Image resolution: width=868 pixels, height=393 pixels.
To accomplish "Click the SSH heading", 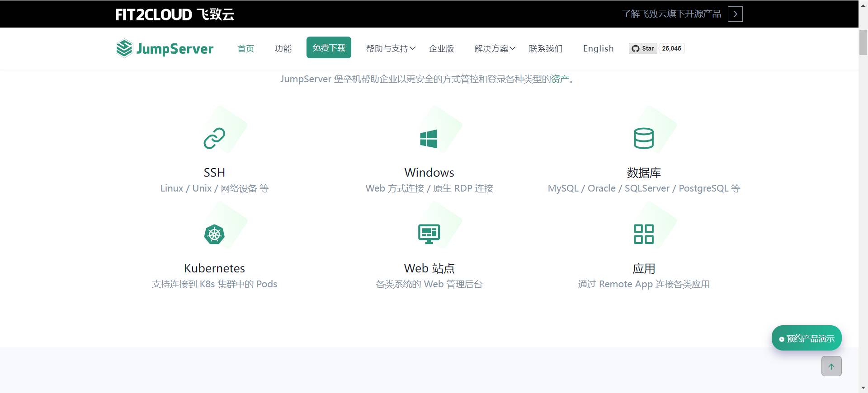I will (214, 173).
